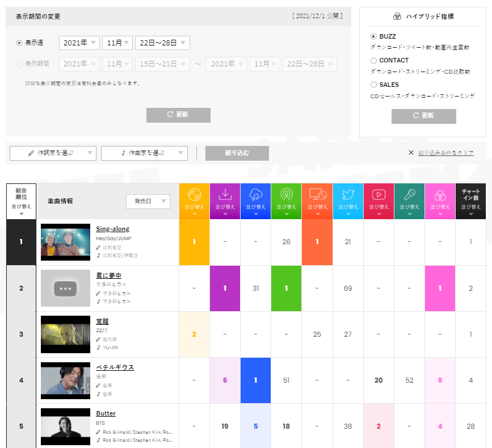Click the refresh icon on hybrid panel 更新 button

[x=416, y=115]
